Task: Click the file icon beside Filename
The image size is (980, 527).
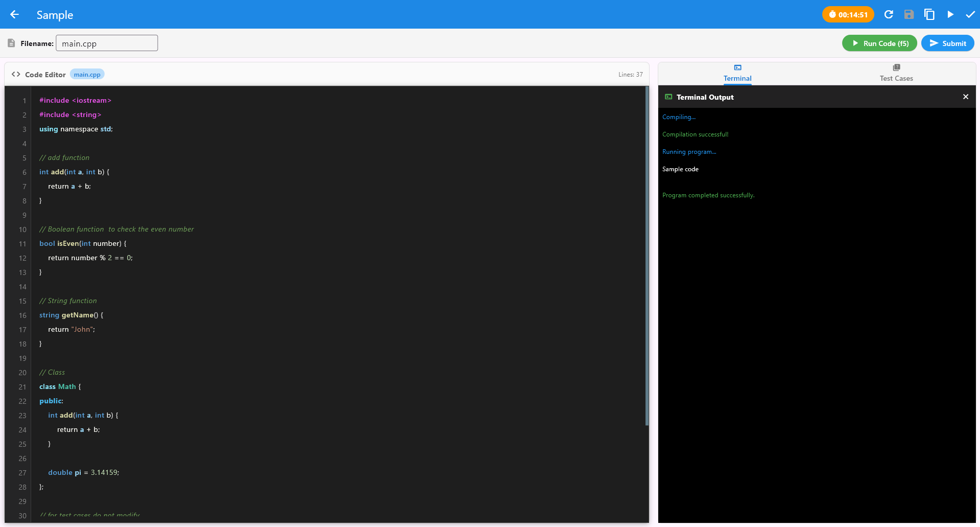Action: pos(11,43)
